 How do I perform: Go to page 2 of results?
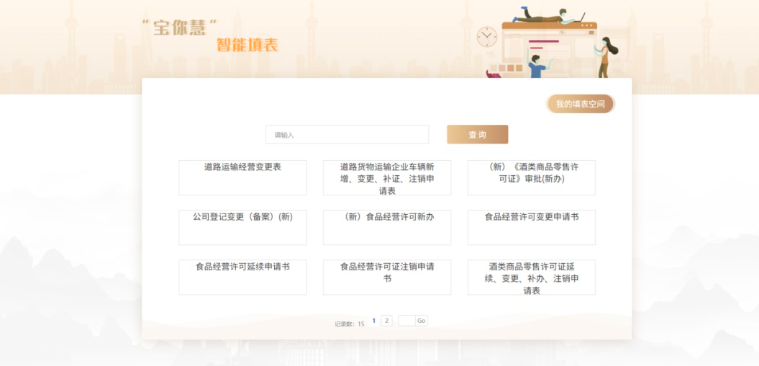[386, 320]
